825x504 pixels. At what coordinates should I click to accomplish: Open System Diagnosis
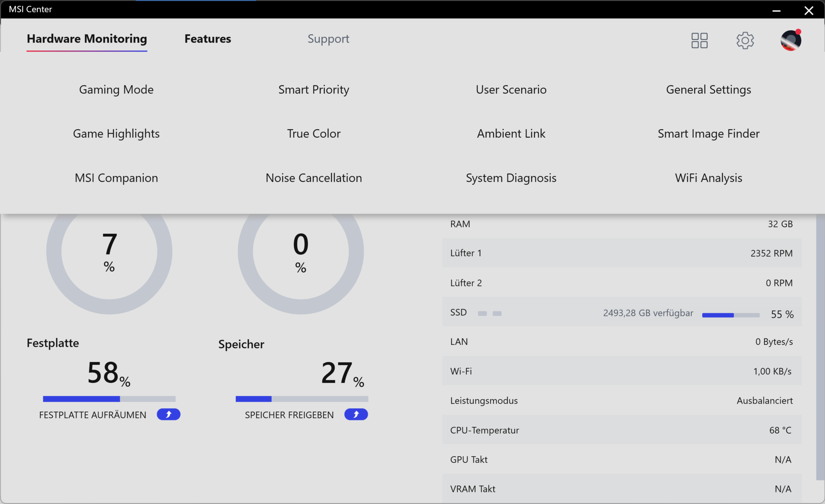pyautogui.click(x=511, y=178)
